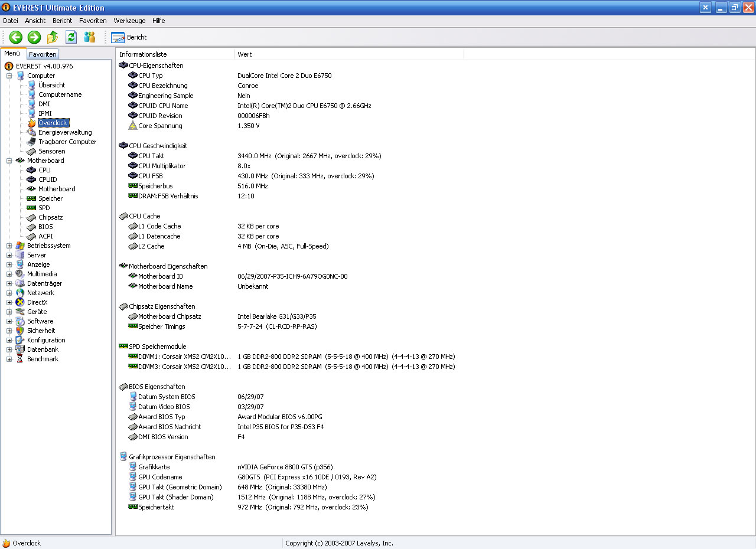Select the CPU chip icon in tree
The width and height of the screenshot is (756, 549).
click(32, 170)
